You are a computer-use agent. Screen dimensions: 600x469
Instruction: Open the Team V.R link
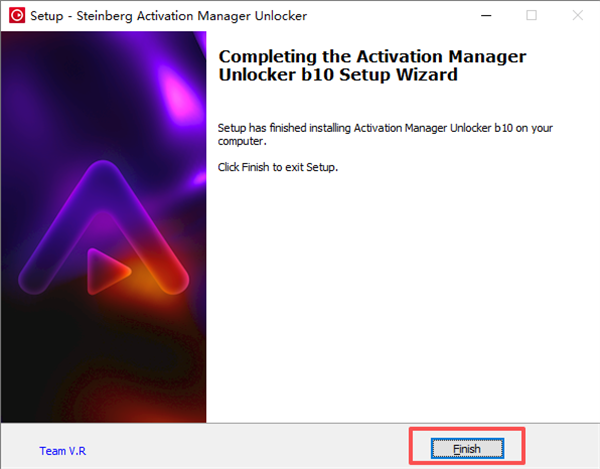click(x=63, y=451)
